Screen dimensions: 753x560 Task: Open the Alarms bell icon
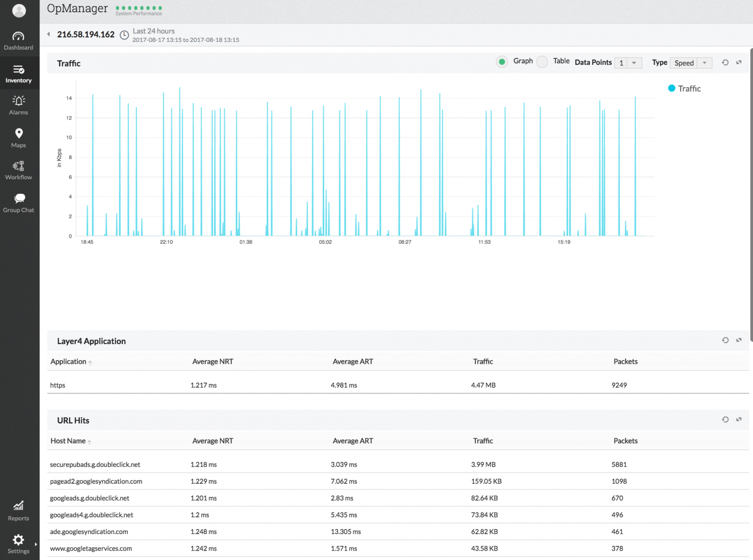coord(18,101)
